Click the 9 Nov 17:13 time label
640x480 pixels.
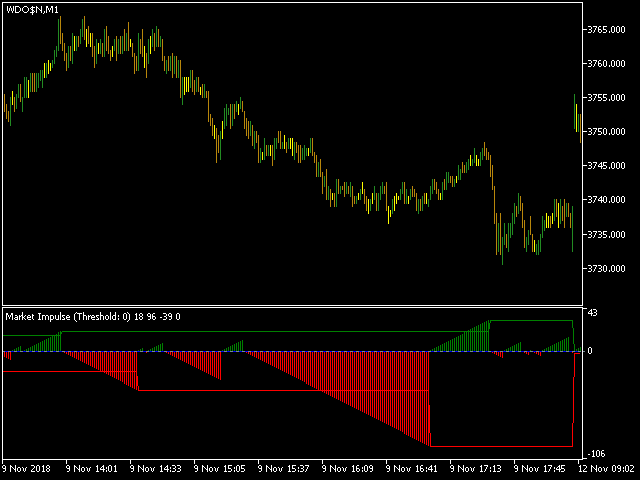tap(476, 469)
